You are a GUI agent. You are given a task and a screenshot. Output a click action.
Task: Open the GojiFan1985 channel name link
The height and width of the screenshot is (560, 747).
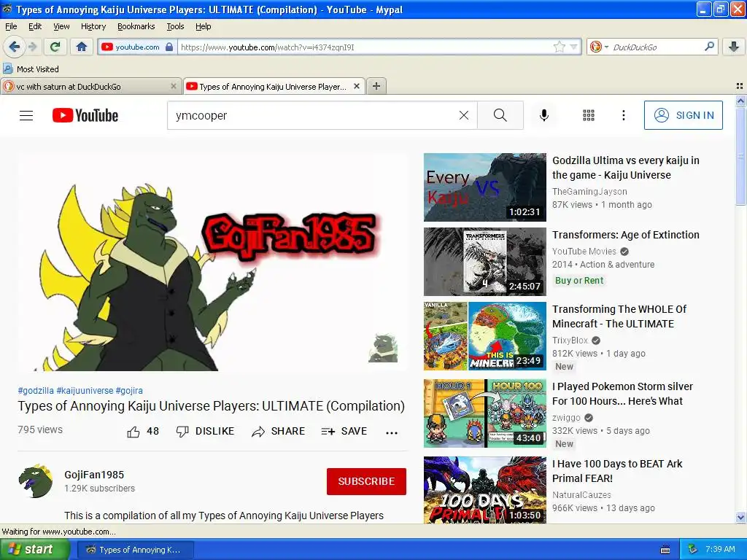tap(94, 475)
